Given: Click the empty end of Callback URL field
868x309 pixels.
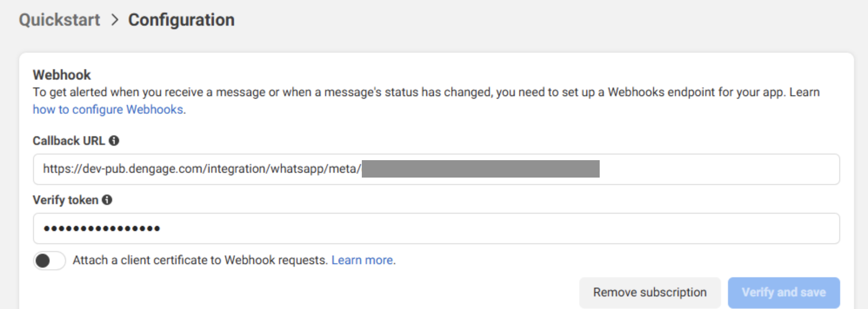Looking at the screenshot, I should [x=719, y=169].
